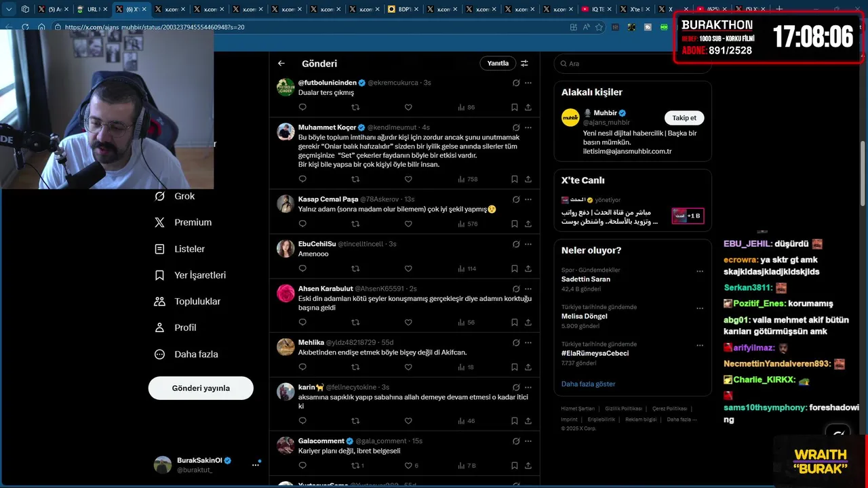This screenshot has height=488, width=868.
Task: Open Grok action on Muhammet Koçer's post
Action: pos(516,127)
